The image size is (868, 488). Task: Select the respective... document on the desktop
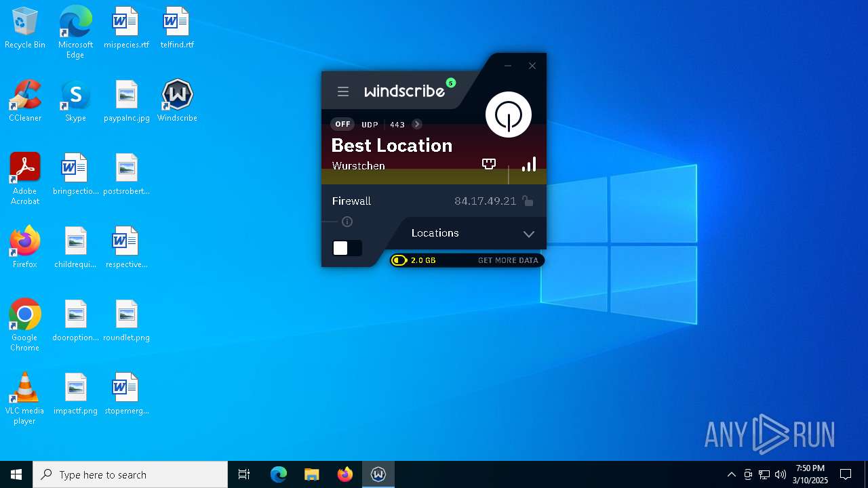coord(126,248)
